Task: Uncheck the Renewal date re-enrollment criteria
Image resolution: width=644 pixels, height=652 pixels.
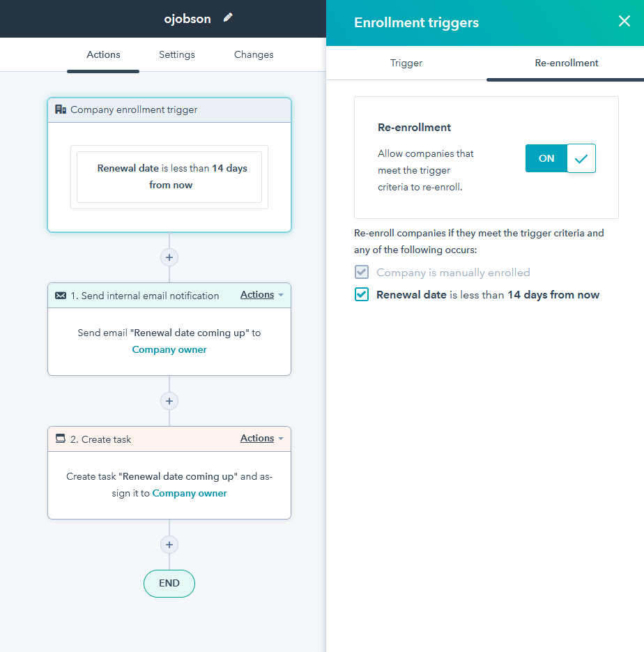Action: point(361,294)
